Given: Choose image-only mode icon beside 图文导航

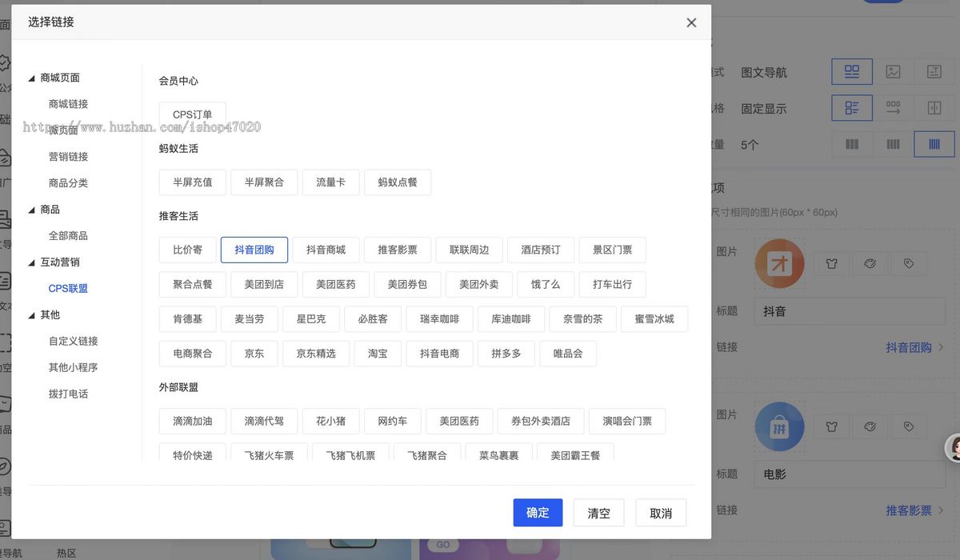Looking at the screenshot, I should pyautogui.click(x=893, y=72).
